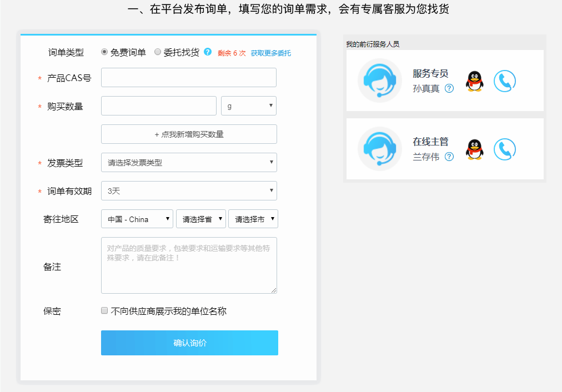Click the help icon beside 委托找货
The height and width of the screenshot is (392, 562).
[208, 52]
